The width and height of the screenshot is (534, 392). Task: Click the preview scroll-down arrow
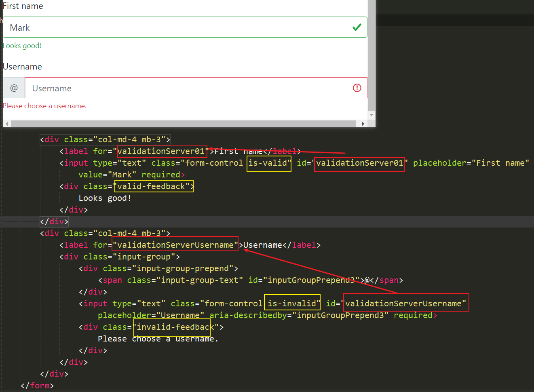coord(372,115)
